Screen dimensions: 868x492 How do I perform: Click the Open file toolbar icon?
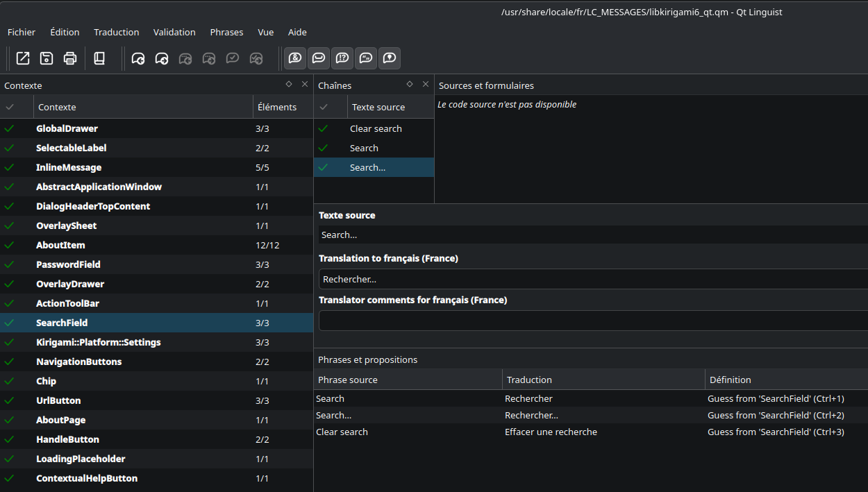[x=23, y=58]
